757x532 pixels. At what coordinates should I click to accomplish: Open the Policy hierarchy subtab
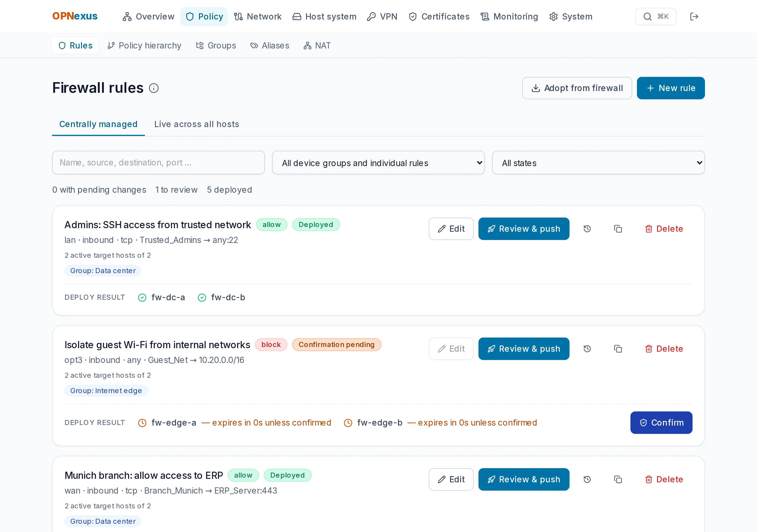click(144, 46)
